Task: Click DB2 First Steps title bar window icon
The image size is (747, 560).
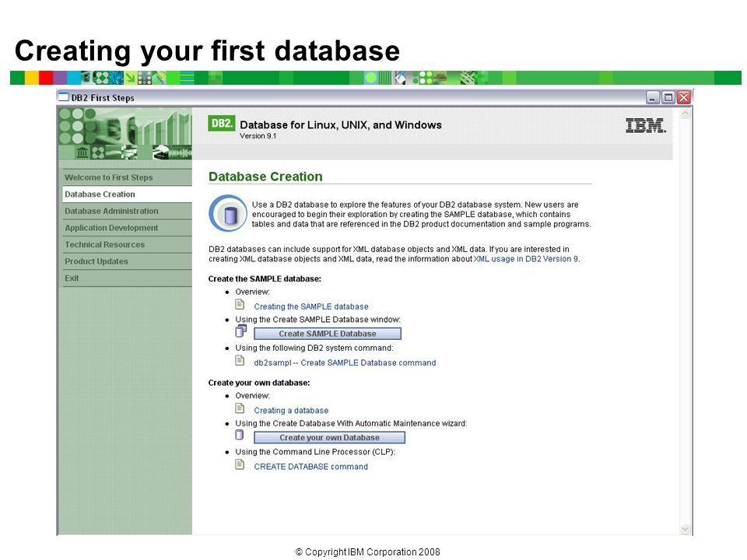Action: (63, 97)
